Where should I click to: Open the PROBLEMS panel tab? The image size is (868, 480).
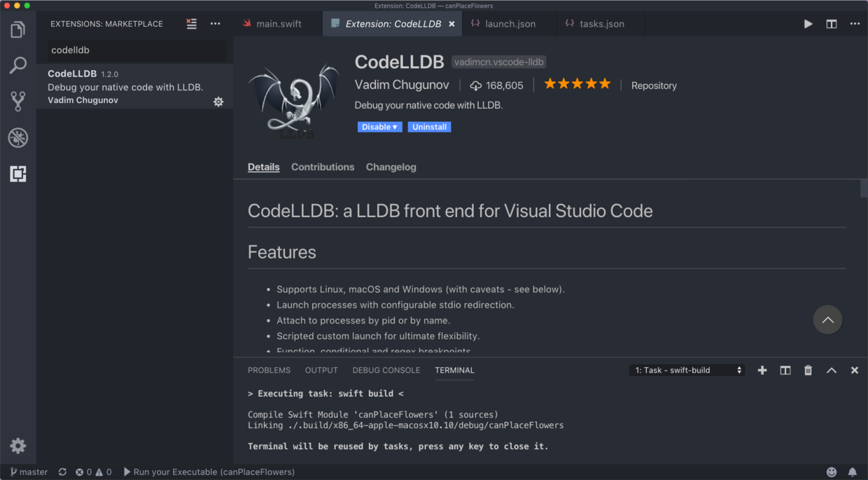coord(269,370)
